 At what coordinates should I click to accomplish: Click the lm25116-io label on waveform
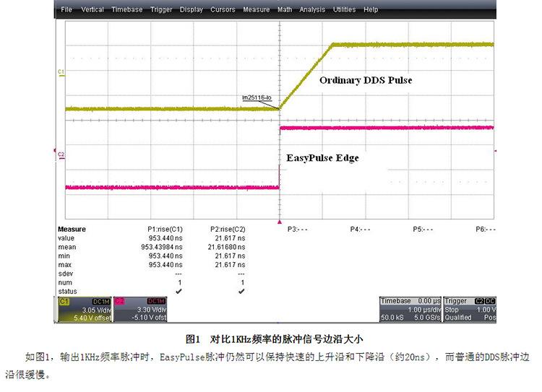[x=257, y=96]
